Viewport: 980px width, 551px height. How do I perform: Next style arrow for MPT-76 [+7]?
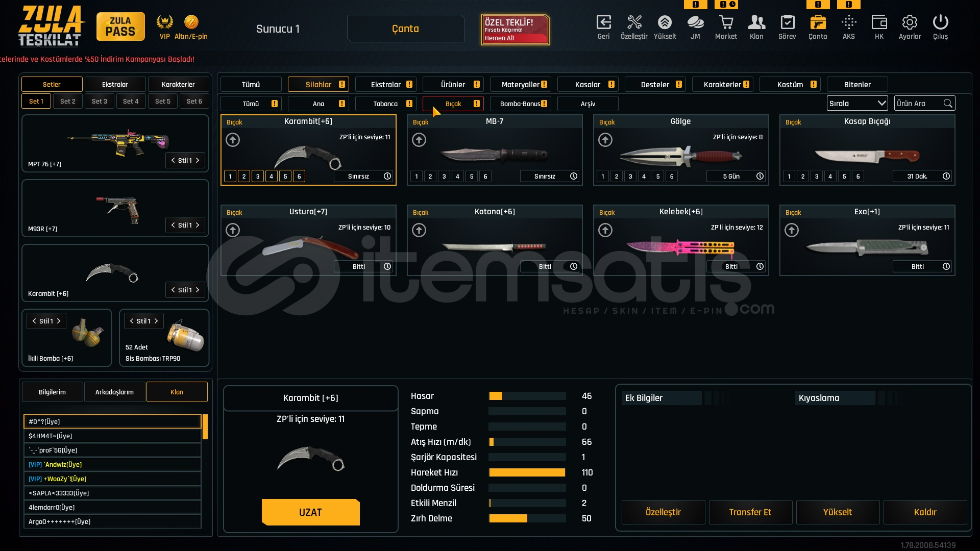point(198,160)
